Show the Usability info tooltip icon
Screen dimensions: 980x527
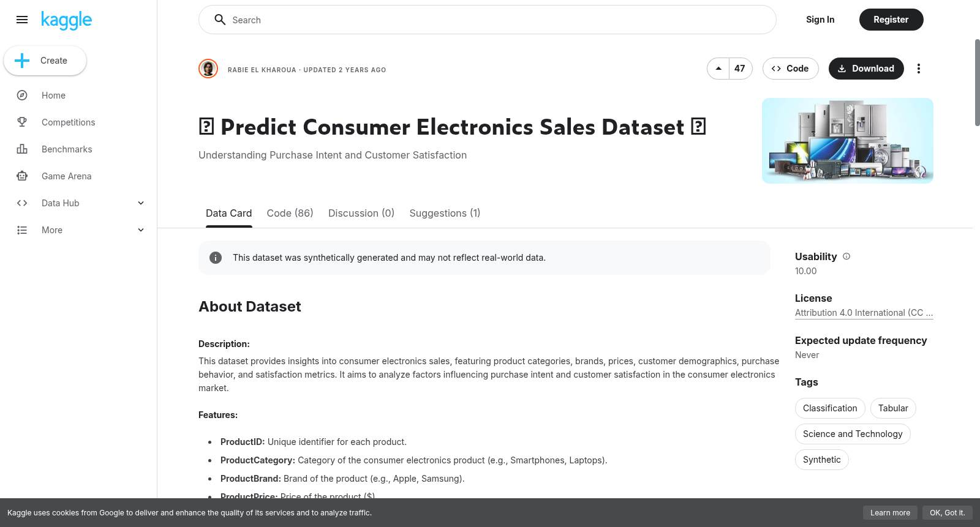[846, 256]
